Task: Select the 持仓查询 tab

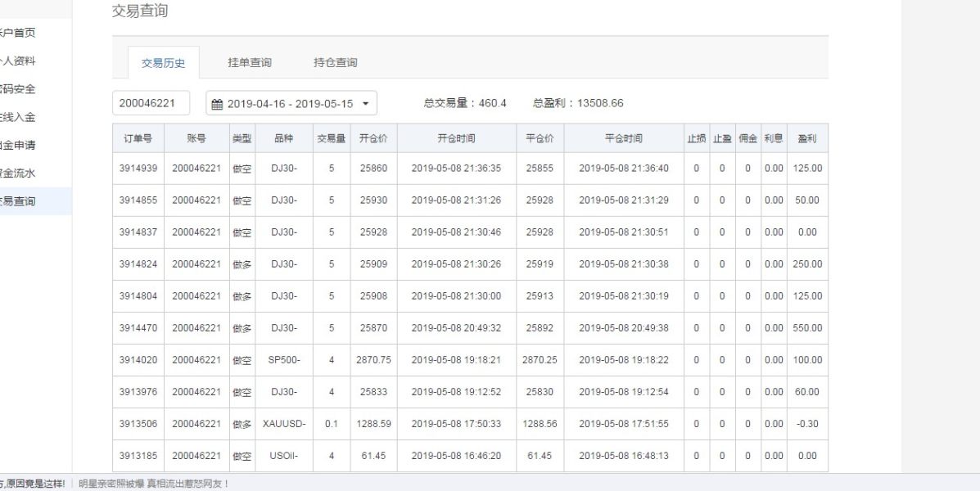Action: 335,63
